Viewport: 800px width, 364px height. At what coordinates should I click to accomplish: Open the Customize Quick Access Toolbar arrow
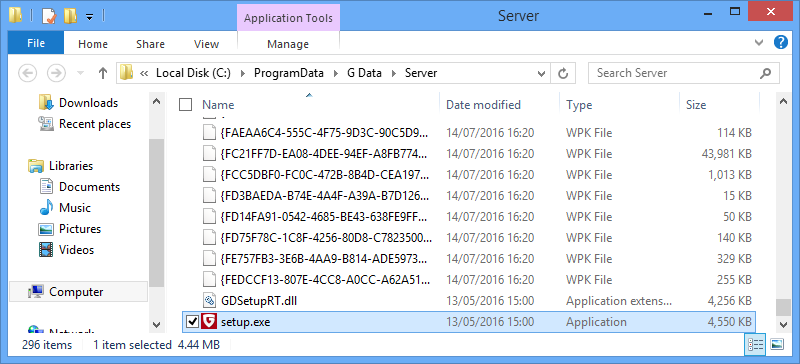tap(89, 17)
